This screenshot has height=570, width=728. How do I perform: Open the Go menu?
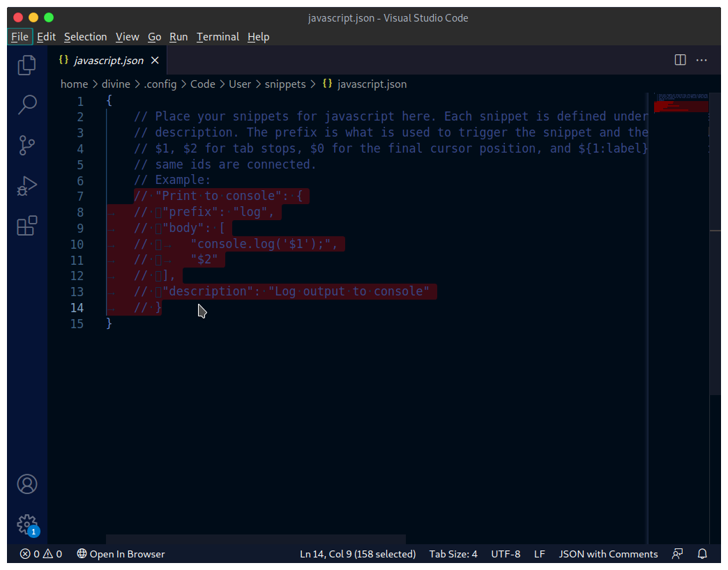point(154,37)
